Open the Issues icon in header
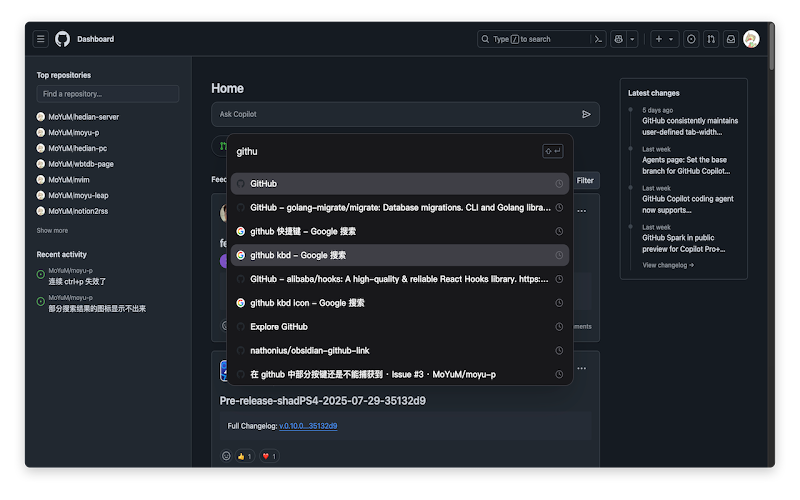Viewport: 800px width, 500px height. (691, 39)
